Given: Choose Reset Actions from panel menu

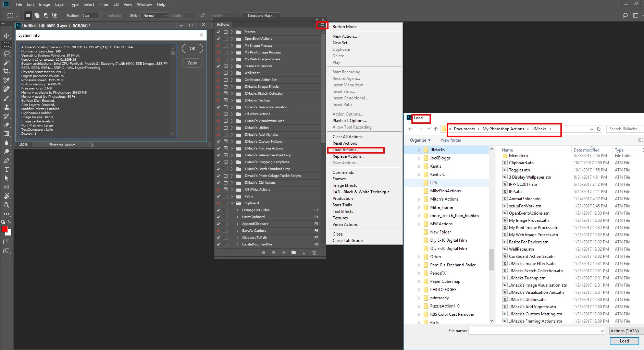Looking at the screenshot, I should point(345,143).
